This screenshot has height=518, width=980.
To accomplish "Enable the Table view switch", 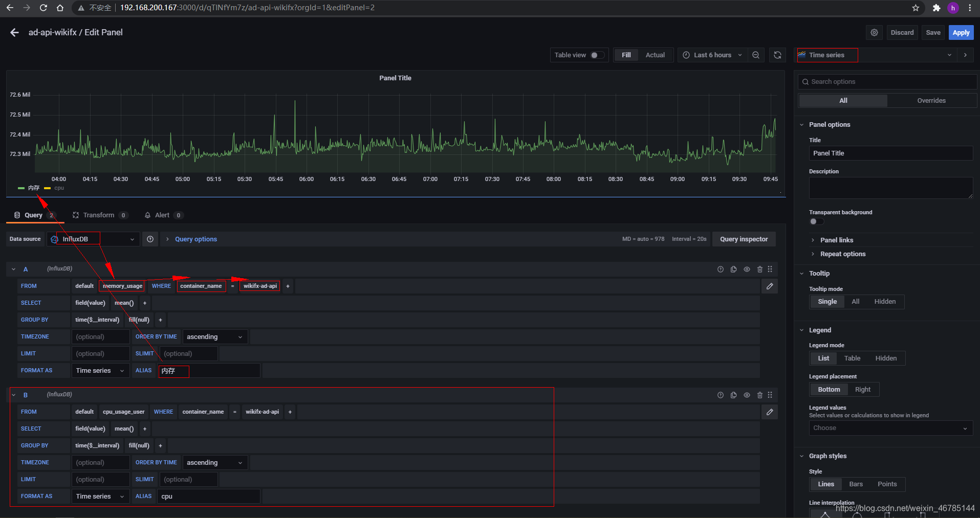I will click(597, 55).
